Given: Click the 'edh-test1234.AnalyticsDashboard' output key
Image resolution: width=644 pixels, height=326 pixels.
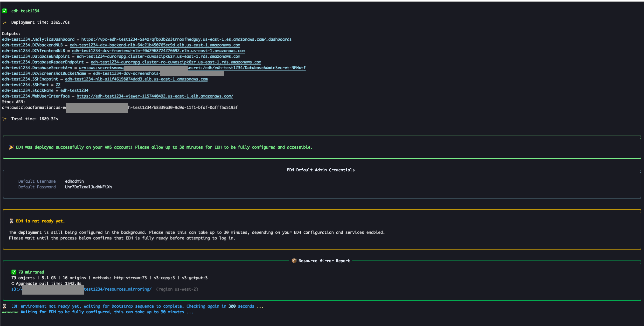Looking at the screenshot, I should pyautogui.click(x=38, y=39).
